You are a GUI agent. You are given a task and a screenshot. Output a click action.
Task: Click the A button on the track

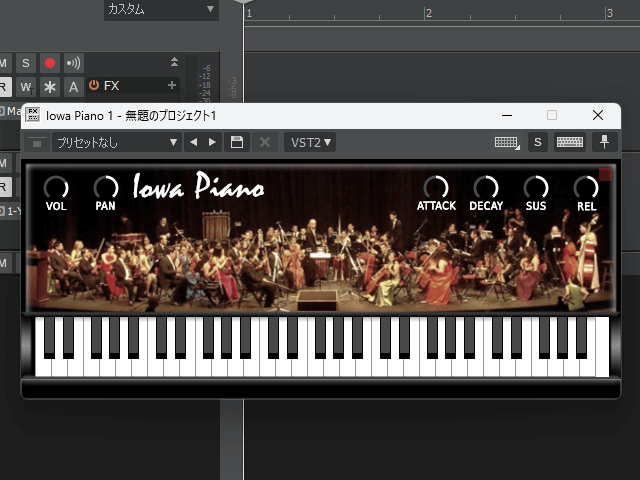point(74,87)
